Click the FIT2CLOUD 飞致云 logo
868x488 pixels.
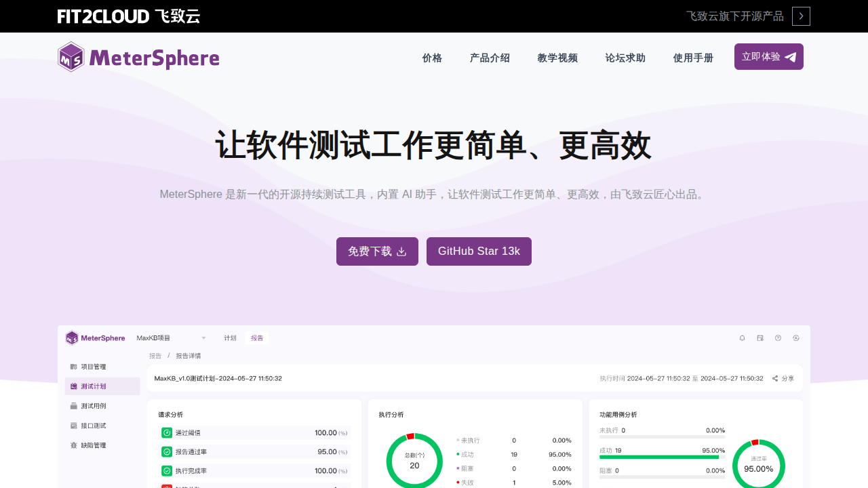pos(129,16)
